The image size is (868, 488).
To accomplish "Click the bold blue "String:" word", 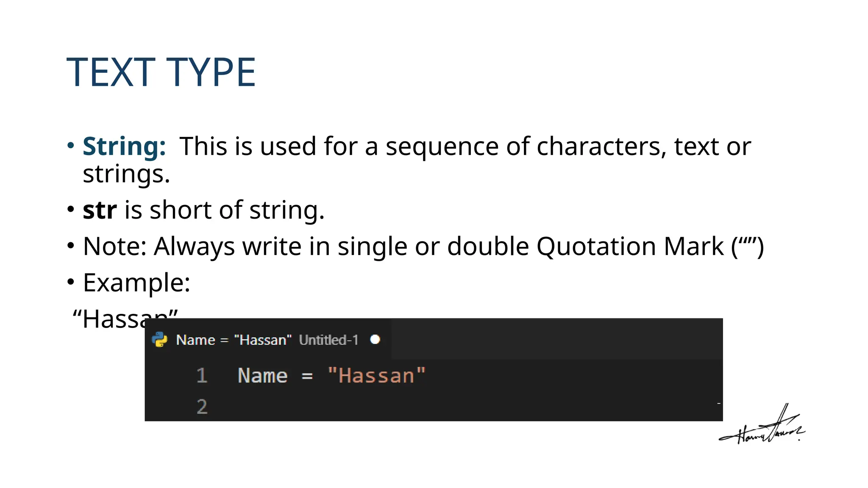I will coord(124,146).
